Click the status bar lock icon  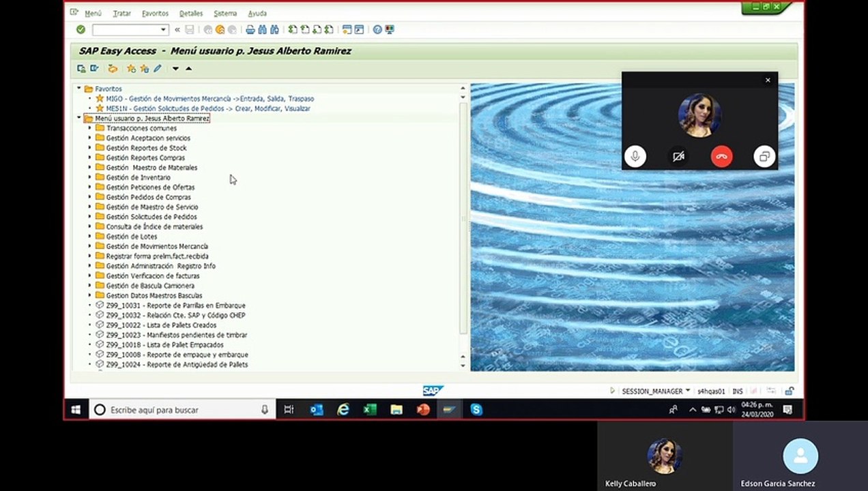[x=789, y=391]
